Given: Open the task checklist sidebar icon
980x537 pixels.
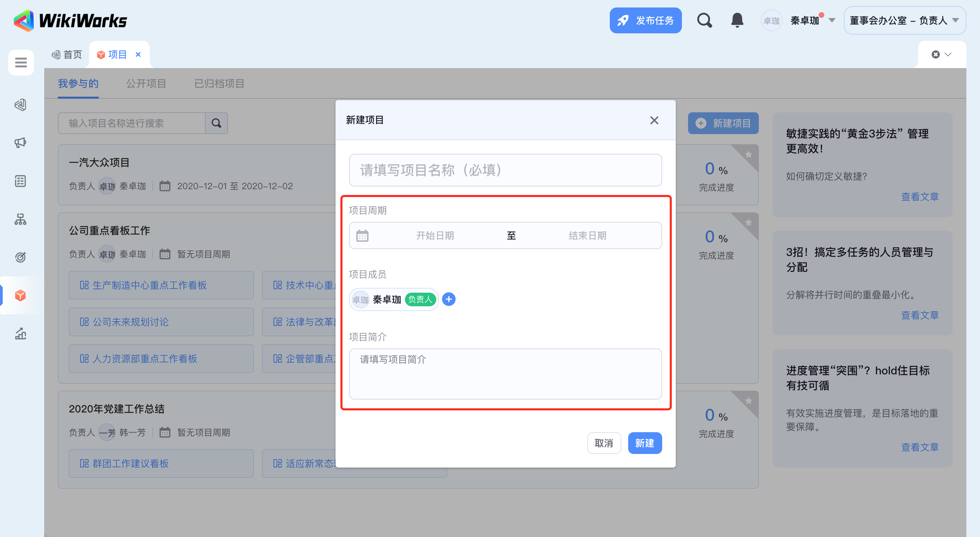Looking at the screenshot, I should pyautogui.click(x=20, y=181).
